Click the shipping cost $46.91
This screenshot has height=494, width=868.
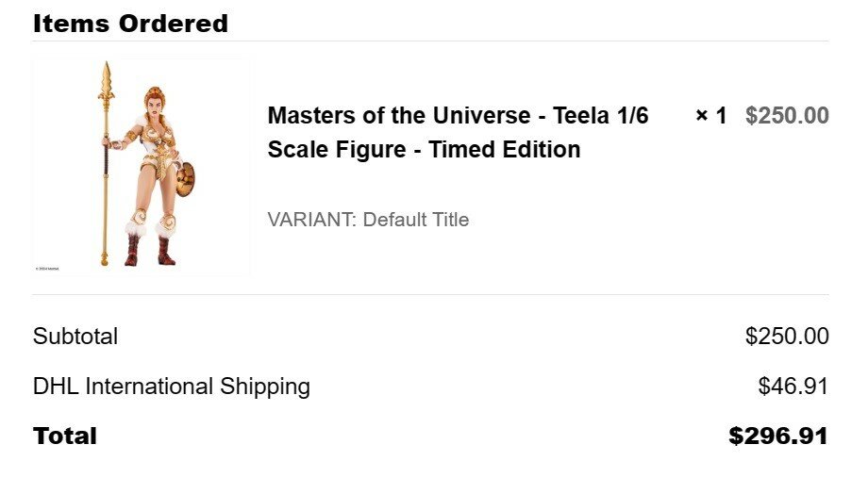(x=793, y=387)
